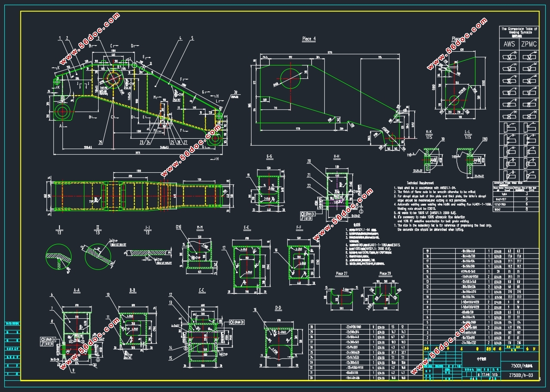550x392 pixels.
Task: Click balloon number '20' beside section H-H
Action: pos(309,162)
